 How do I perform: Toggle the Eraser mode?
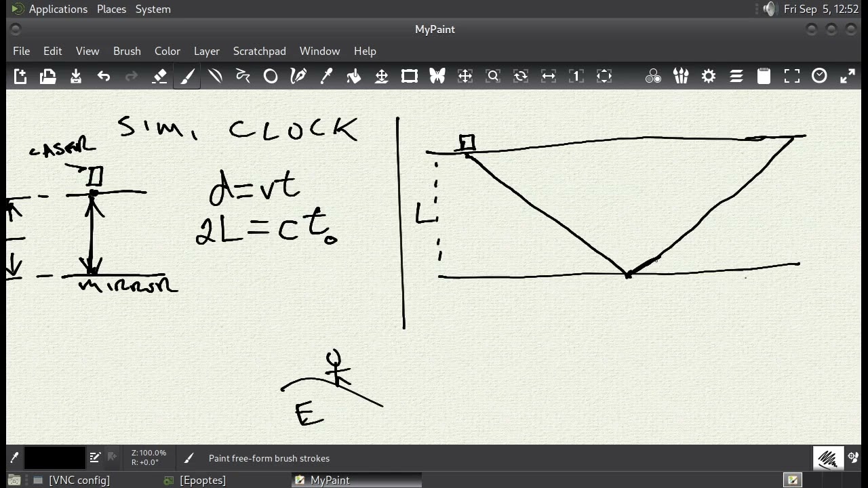[159, 77]
